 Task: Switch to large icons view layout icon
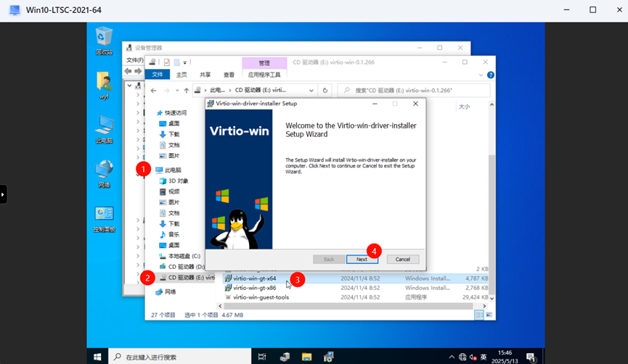[x=489, y=315]
